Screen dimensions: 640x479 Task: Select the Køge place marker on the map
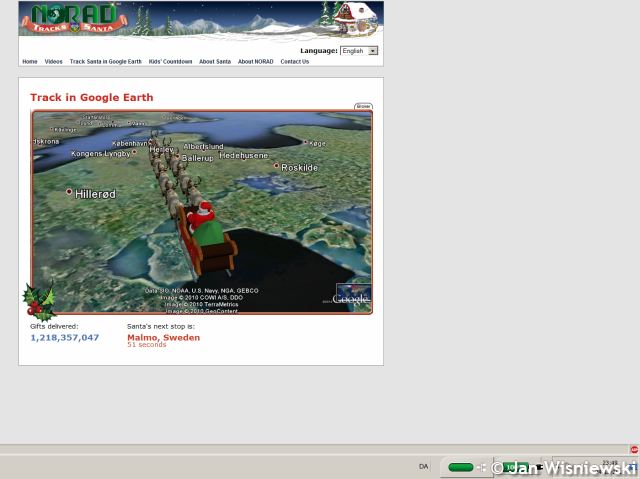(x=305, y=142)
